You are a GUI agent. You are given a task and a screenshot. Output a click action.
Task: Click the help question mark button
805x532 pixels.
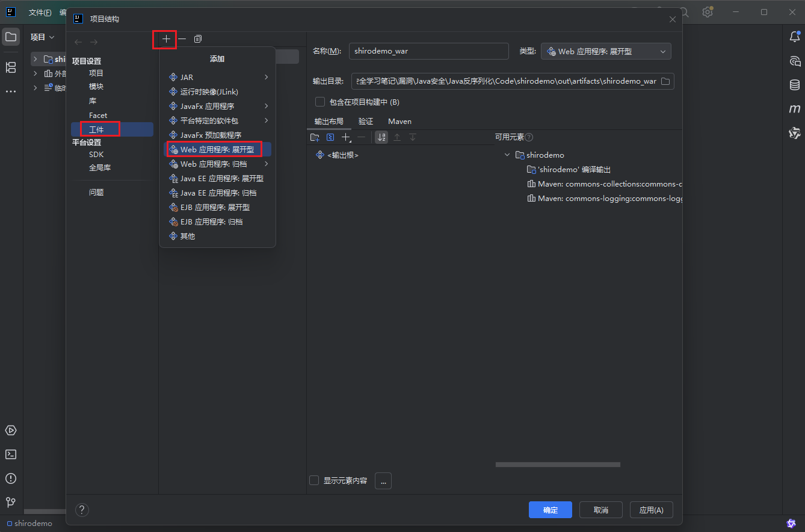point(82,510)
